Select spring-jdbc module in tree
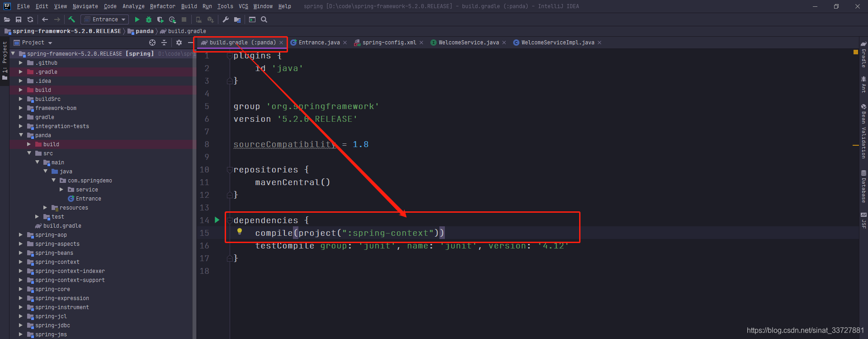Screen dimensions: 868x339 (x=52, y=325)
